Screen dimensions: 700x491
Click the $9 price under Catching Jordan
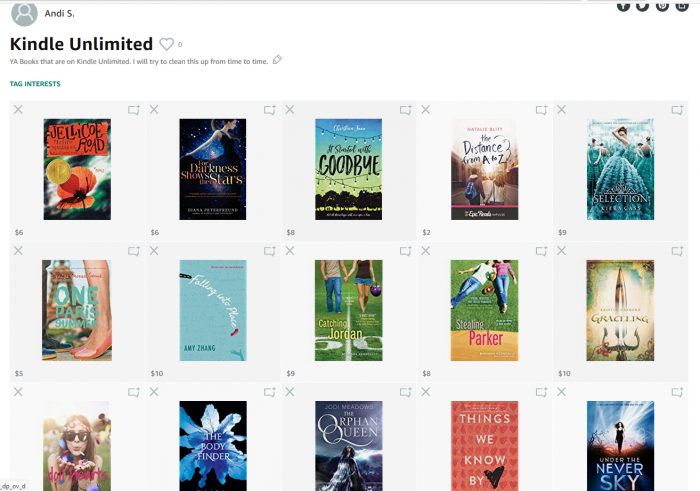tap(291, 374)
